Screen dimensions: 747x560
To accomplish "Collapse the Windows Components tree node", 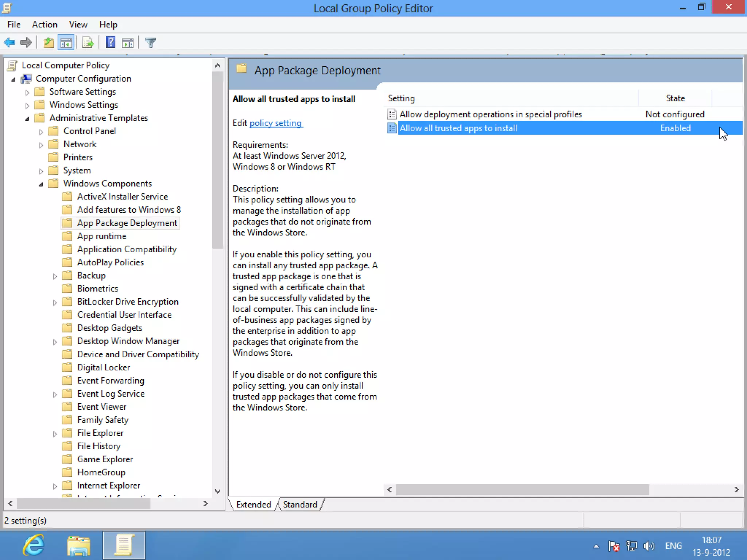I will (x=41, y=184).
